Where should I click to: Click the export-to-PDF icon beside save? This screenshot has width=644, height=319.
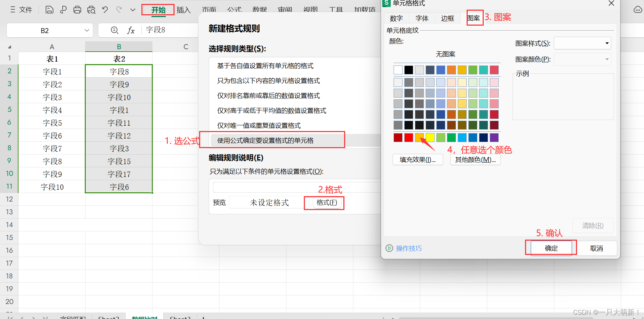tap(63, 10)
